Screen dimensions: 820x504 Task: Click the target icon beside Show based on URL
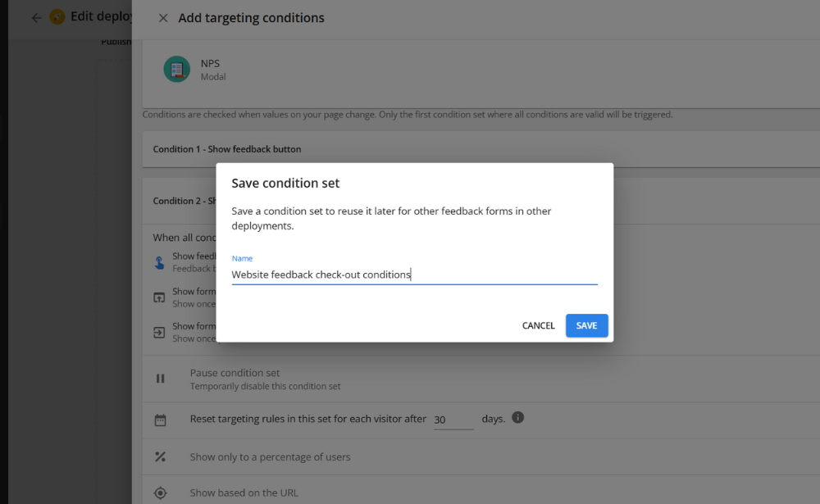pyautogui.click(x=160, y=493)
